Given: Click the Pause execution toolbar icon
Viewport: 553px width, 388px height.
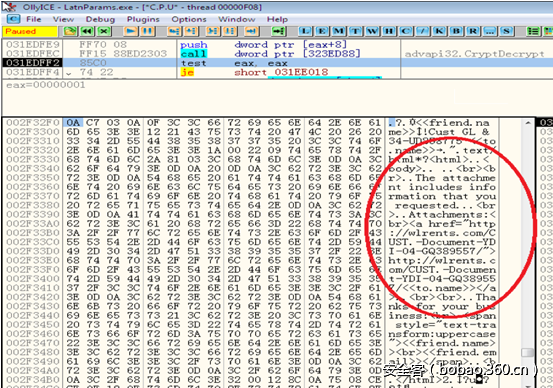Looking at the screenshot, I should pyautogui.click(x=148, y=31).
